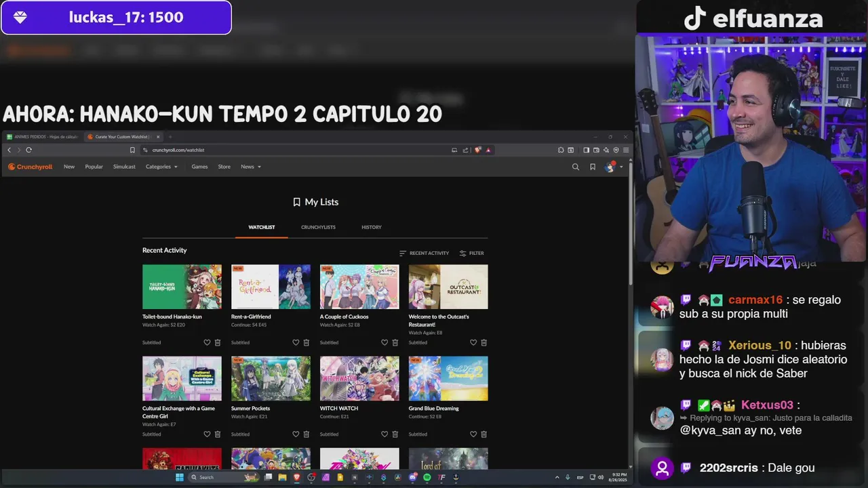This screenshot has width=868, height=488.
Task: Open the New menu item
Action: click(69, 167)
